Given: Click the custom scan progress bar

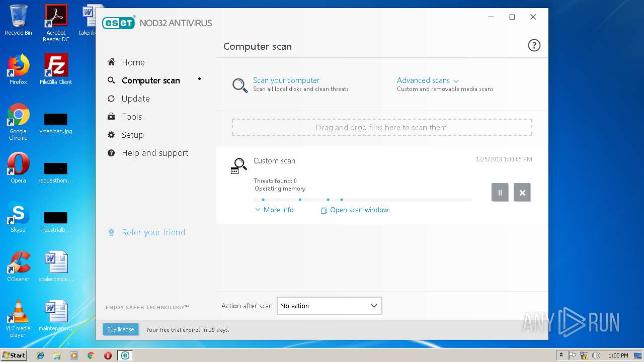Looking at the screenshot, I should click(363, 200).
